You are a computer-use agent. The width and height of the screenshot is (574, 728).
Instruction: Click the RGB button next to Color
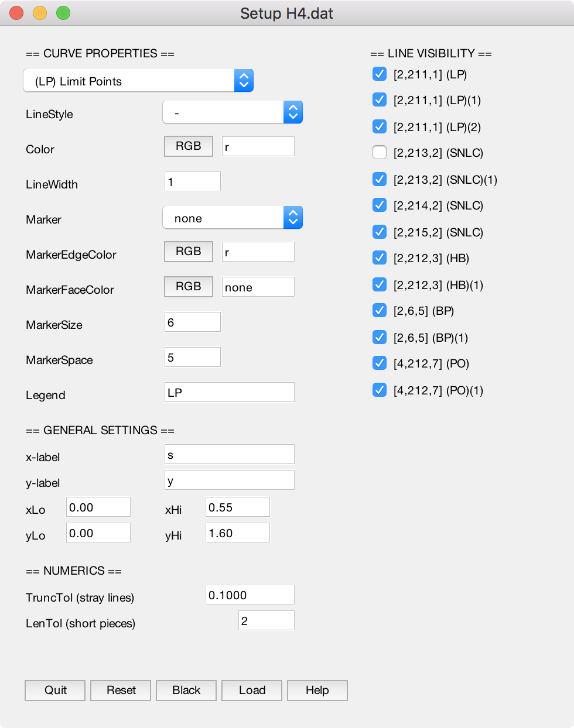[x=189, y=146]
